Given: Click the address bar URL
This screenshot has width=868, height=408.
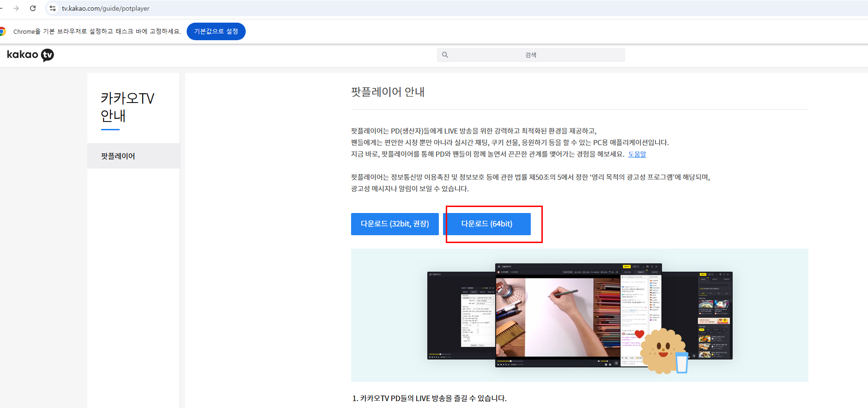Looking at the screenshot, I should [x=105, y=8].
